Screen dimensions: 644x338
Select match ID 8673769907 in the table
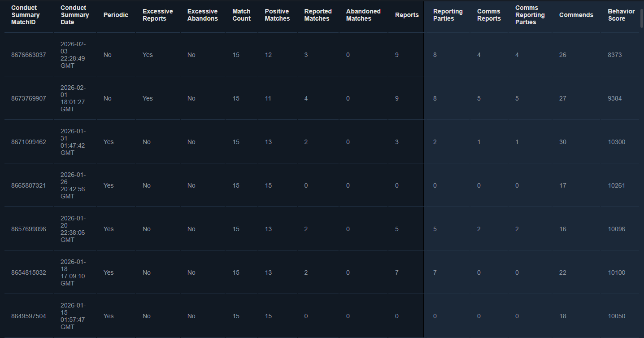point(29,98)
